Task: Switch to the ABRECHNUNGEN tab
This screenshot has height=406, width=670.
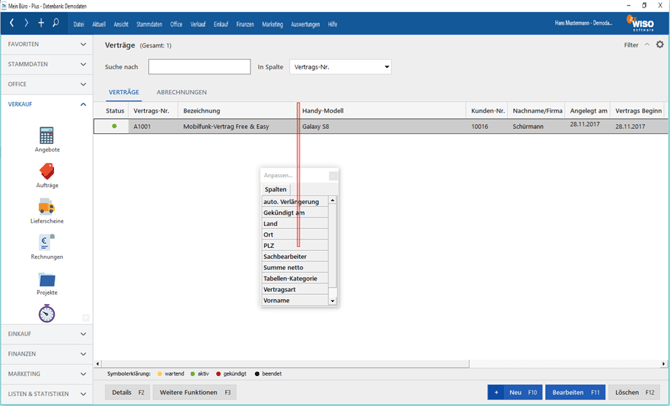Action: [181, 92]
